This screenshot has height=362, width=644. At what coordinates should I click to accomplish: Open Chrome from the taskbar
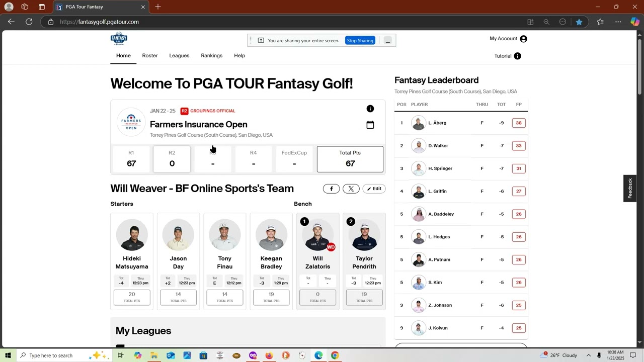coord(335,355)
